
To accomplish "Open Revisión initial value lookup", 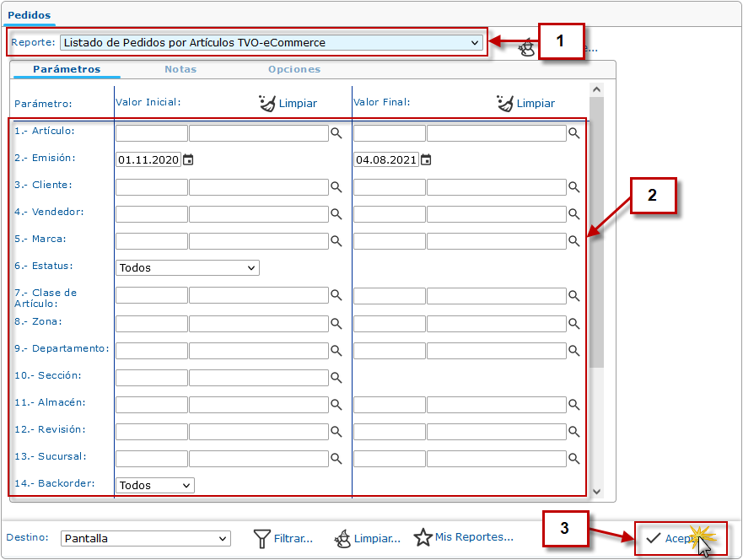I will coord(336,431).
